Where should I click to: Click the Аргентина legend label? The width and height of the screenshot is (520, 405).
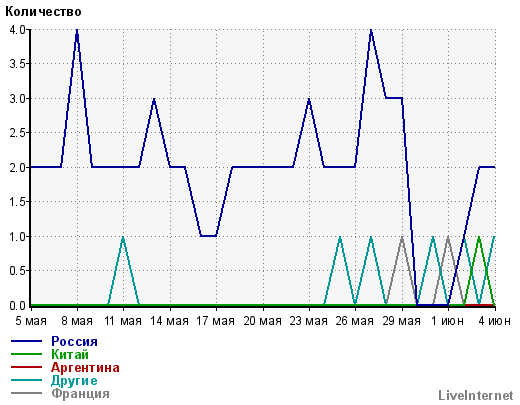click(x=85, y=367)
